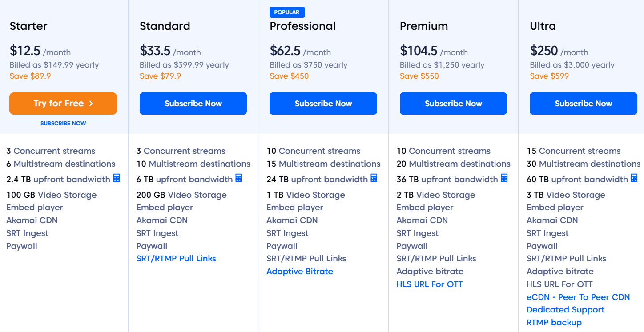Open the bandwidth calculator icon in Ultra plan
Image resolution: width=644 pixels, height=332 pixels.
pyautogui.click(x=634, y=179)
